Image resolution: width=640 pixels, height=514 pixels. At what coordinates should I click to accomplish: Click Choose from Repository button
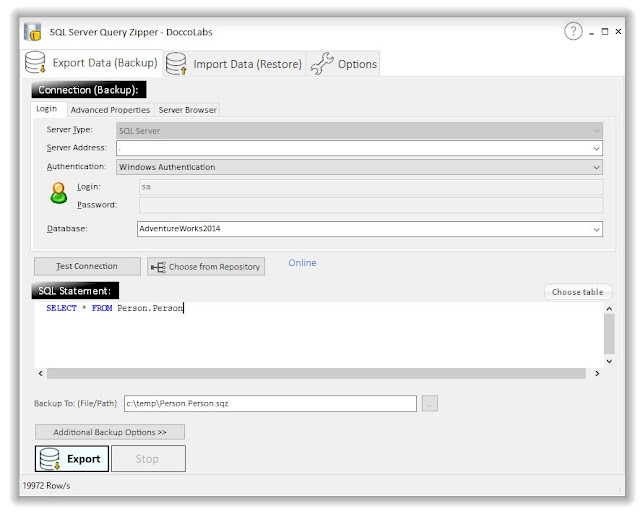point(206,267)
